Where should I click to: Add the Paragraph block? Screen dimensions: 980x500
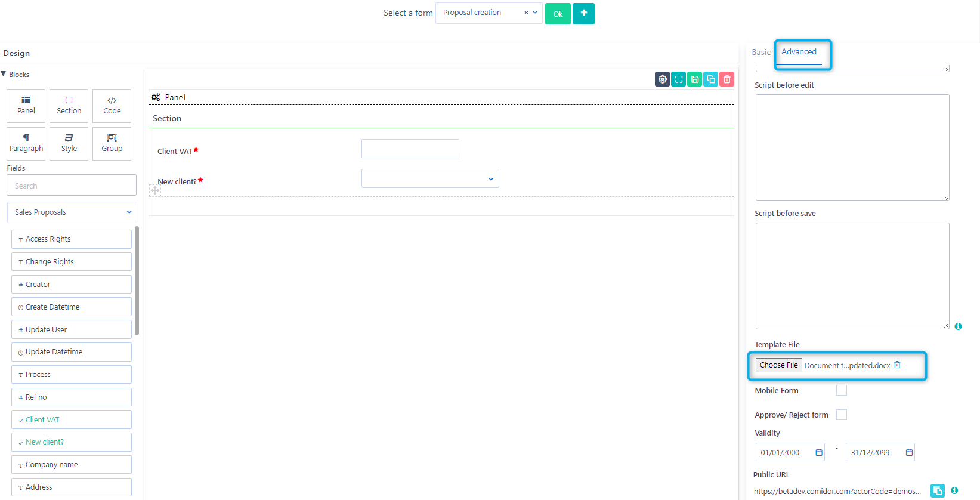click(x=26, y=144)
